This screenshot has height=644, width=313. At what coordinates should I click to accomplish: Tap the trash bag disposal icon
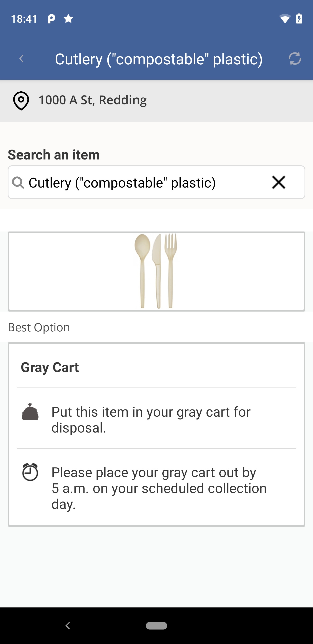click(30, 412)
